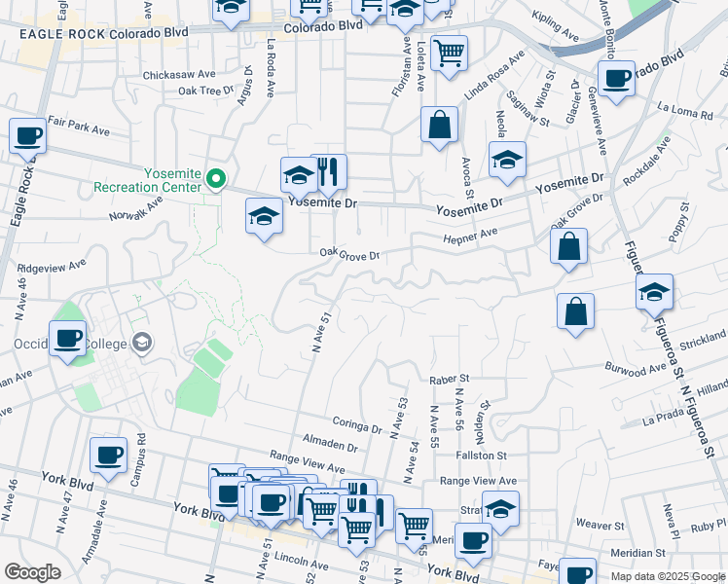Click the Nolden St street label

483,422
